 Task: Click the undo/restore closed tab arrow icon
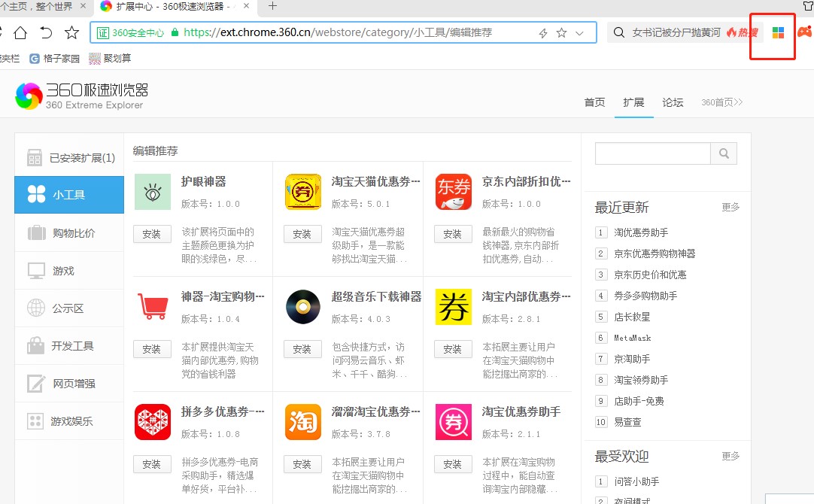pos(46,32)
